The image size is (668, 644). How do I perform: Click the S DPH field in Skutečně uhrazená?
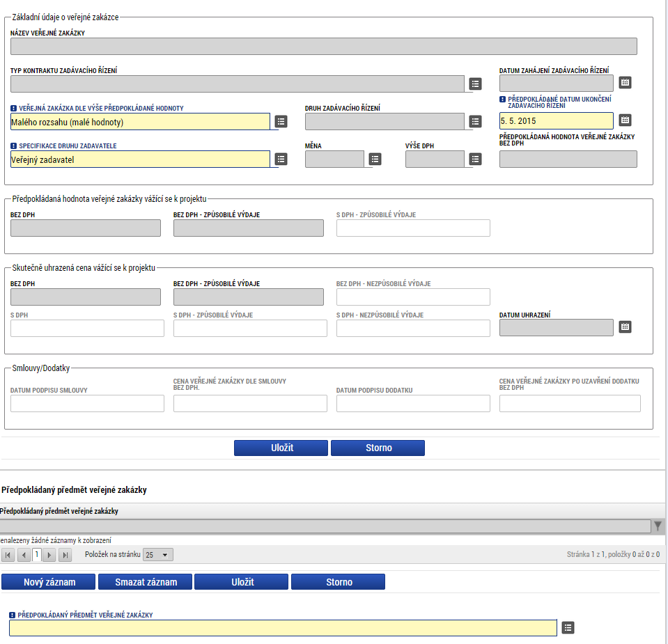pos(87,329)
